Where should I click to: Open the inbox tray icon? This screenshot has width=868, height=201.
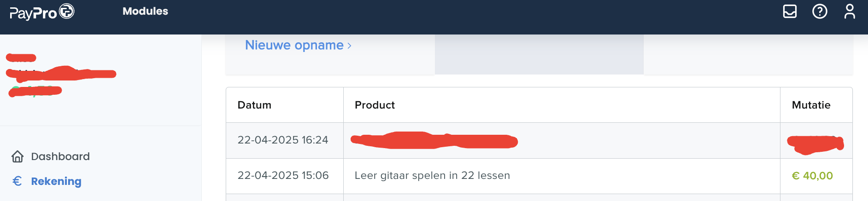coord(790,11)
